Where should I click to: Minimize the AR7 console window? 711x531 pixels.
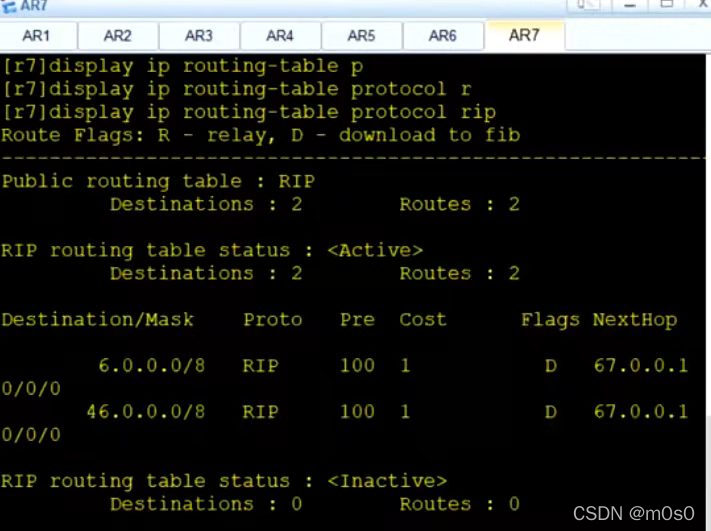[629, 5]
